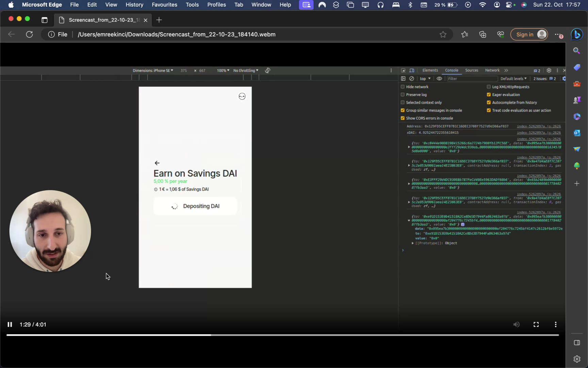Viewport: 588px width, 368px height.
Task: Open sidebar Games chess icon
Action: [576, 100]
